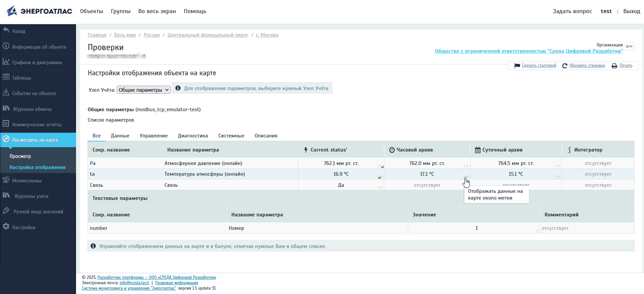Select the Системные tab

pos(231,136)
